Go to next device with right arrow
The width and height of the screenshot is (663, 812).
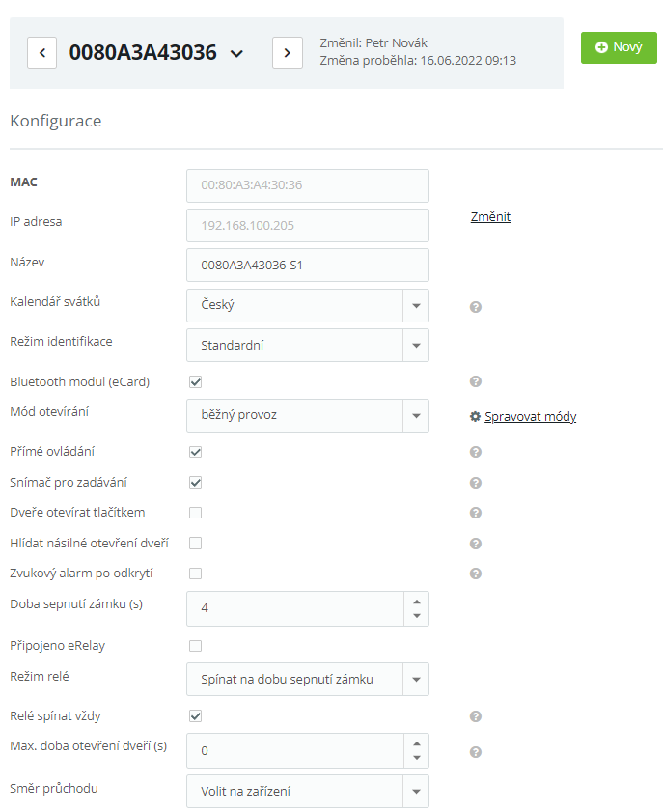coord(288,52)
